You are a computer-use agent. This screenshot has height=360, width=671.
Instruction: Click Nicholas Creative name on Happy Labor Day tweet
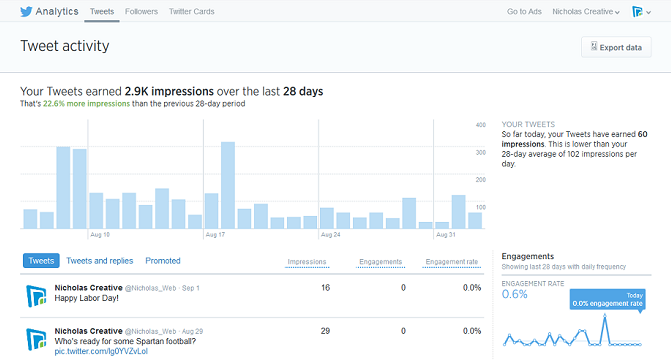[x=89, y=288]
